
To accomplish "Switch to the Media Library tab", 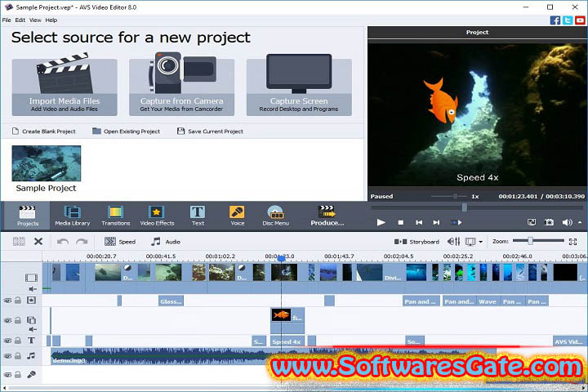I will coord(73,216).
